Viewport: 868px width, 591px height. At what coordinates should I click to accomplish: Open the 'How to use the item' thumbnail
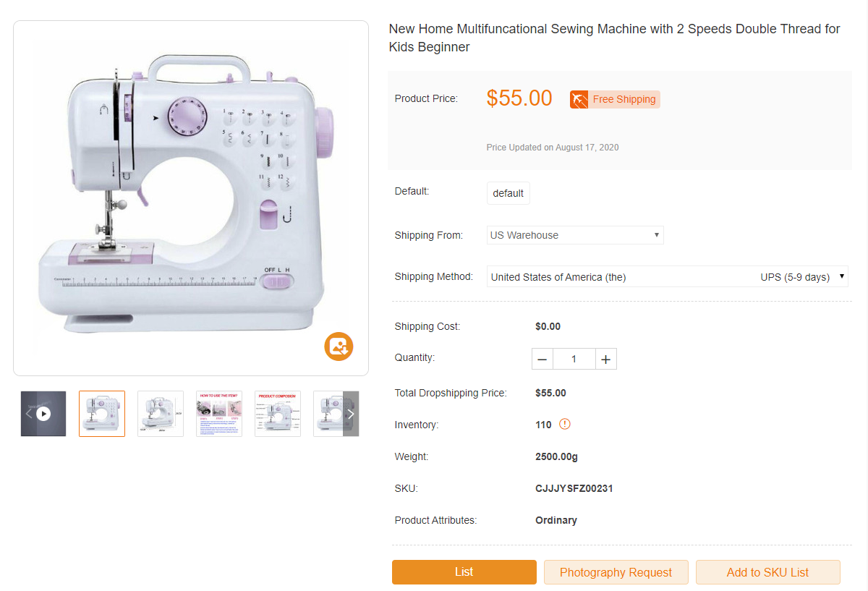pyautogui.click(x=219, y=414)
